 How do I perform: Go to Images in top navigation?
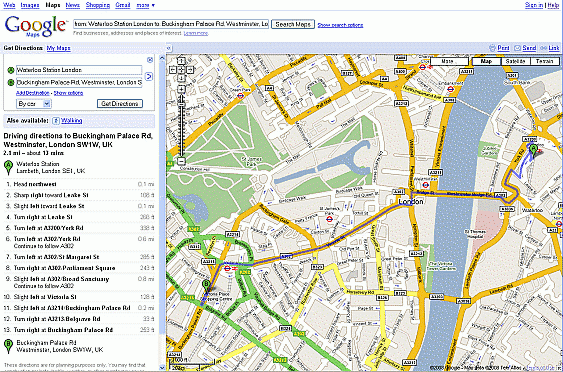tap(30, 5)
